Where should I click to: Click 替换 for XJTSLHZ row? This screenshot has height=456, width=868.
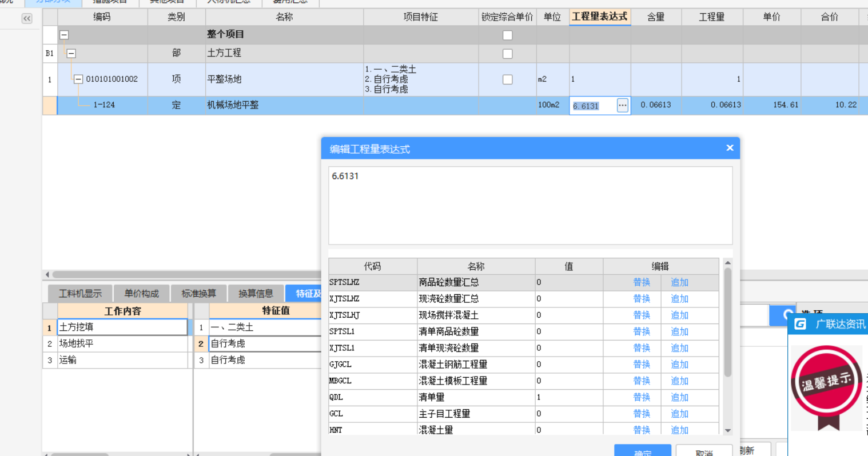coord(642,299)
